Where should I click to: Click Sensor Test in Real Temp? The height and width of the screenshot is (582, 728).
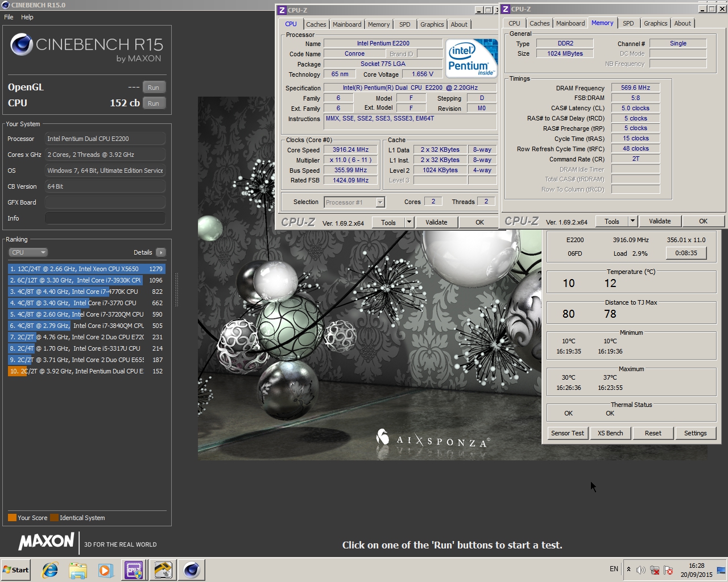pos(568,433)
